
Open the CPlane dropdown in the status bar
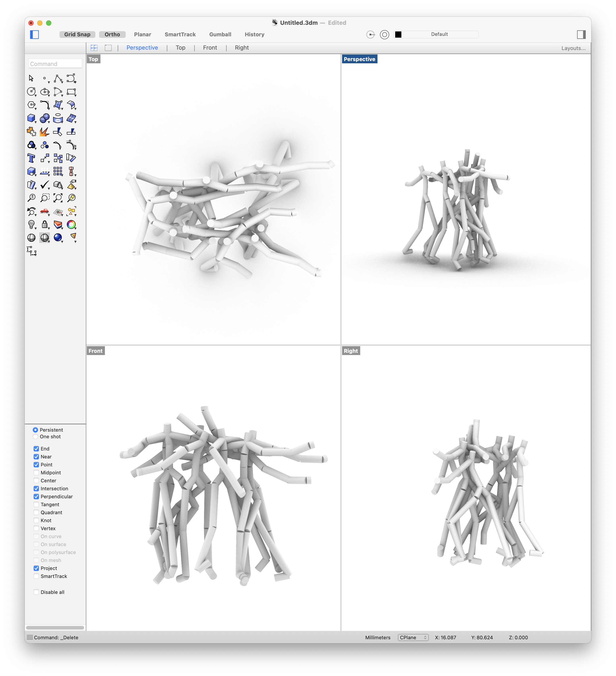coord(413,637)
